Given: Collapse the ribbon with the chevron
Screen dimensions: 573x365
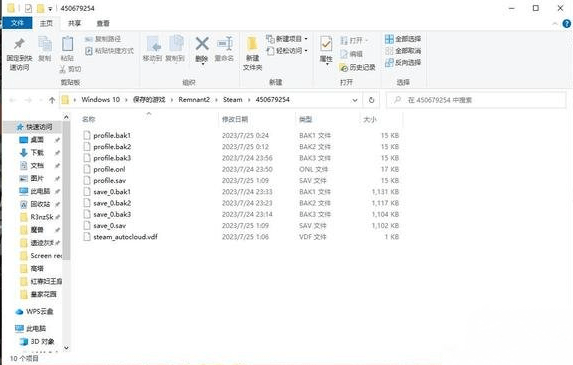Looking at the screenshot, I should (x=555, y=24).
